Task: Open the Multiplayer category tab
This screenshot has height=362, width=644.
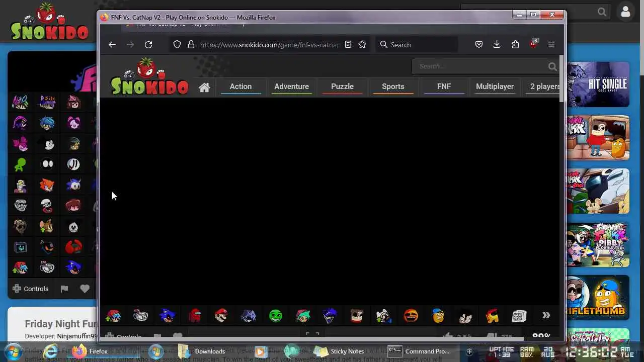Action: click(x=495, y=86)
